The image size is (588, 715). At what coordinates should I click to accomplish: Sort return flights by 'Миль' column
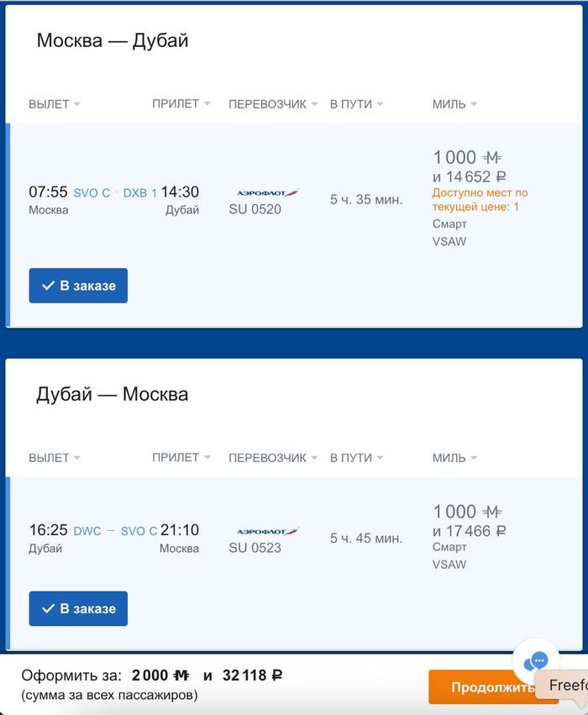click(x=454, y=458)
